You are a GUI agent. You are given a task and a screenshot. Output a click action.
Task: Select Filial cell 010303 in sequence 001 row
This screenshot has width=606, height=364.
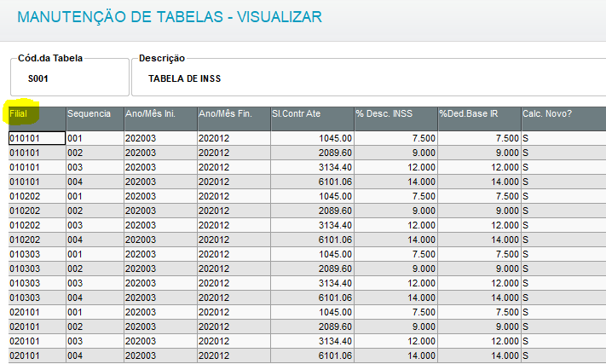click(x=38, y=254)
